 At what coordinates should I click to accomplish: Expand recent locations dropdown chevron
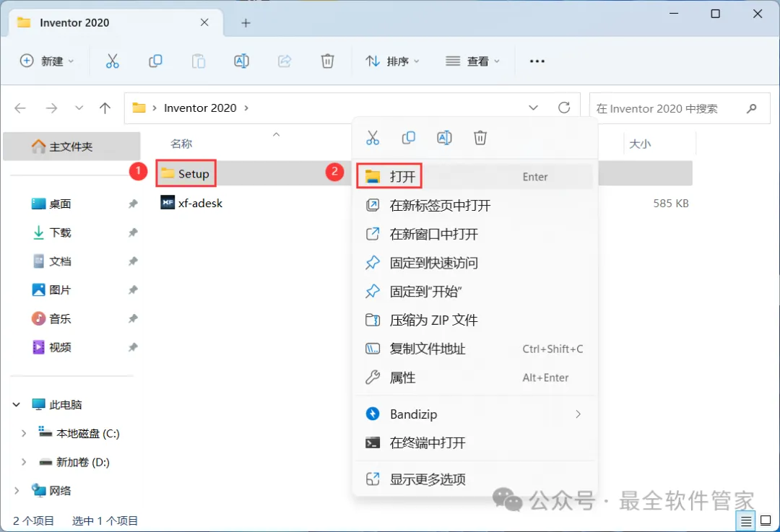tap(79, 108)
